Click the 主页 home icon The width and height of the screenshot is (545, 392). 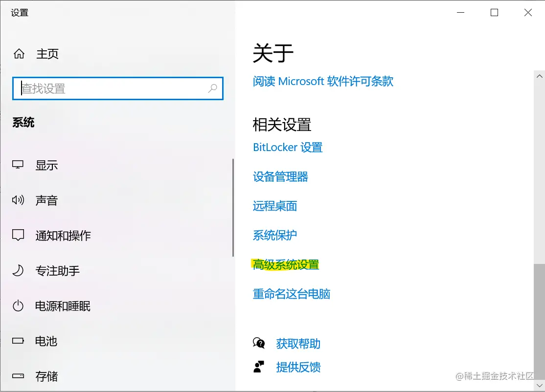click(18, 54)
